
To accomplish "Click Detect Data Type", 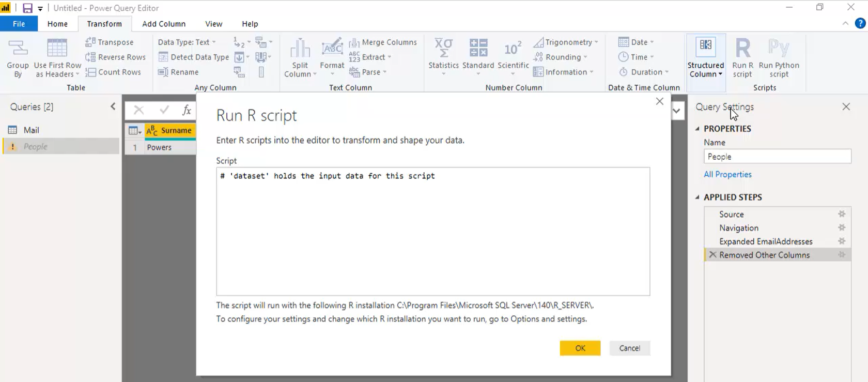I will [x=194, y=57].
